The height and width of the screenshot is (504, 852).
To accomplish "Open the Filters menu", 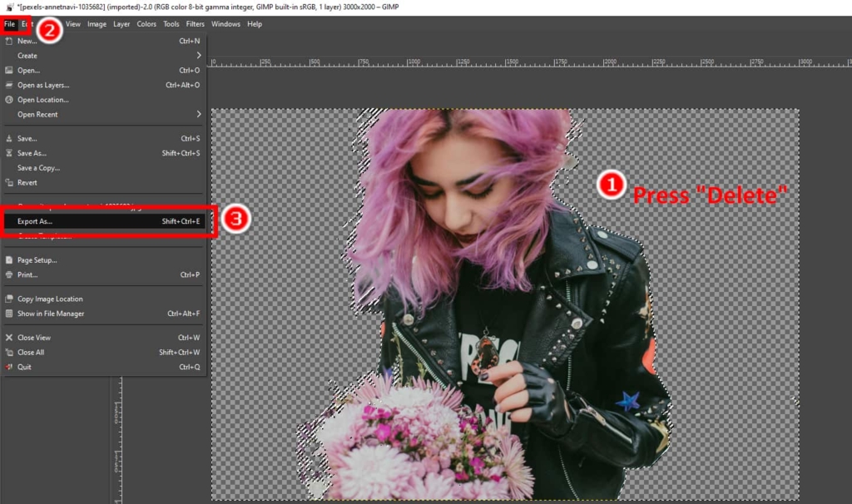I will pyautogui.click(x=195, y=24).
